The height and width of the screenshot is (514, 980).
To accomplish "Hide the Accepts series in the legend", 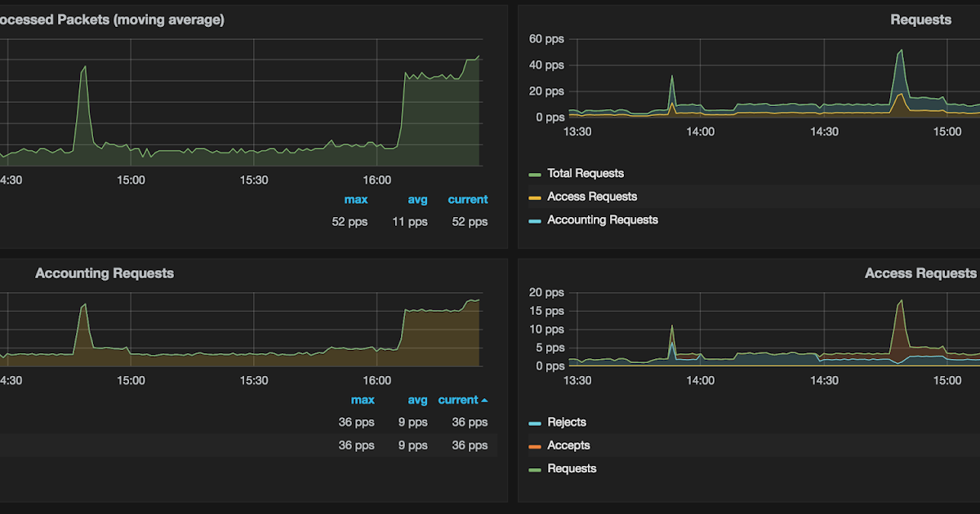I will click(568, 445).
